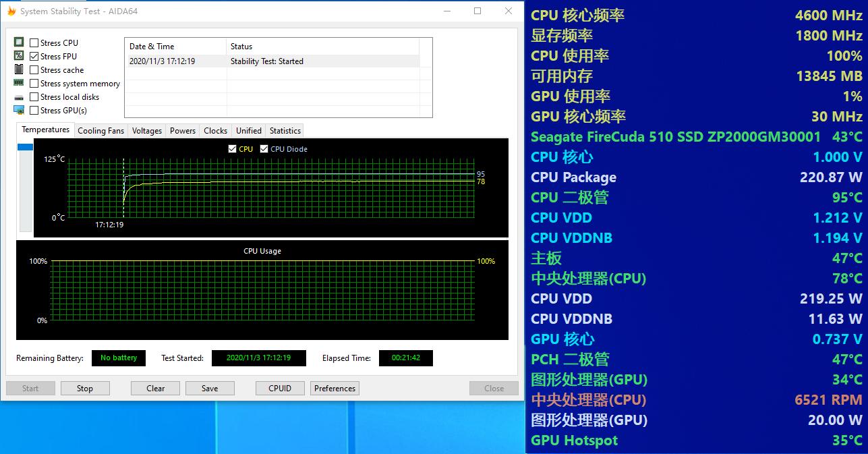Screen dimensions: 868x454
Task: Switch to the Cooling Fans tab
Action: (x=100, y=130)
